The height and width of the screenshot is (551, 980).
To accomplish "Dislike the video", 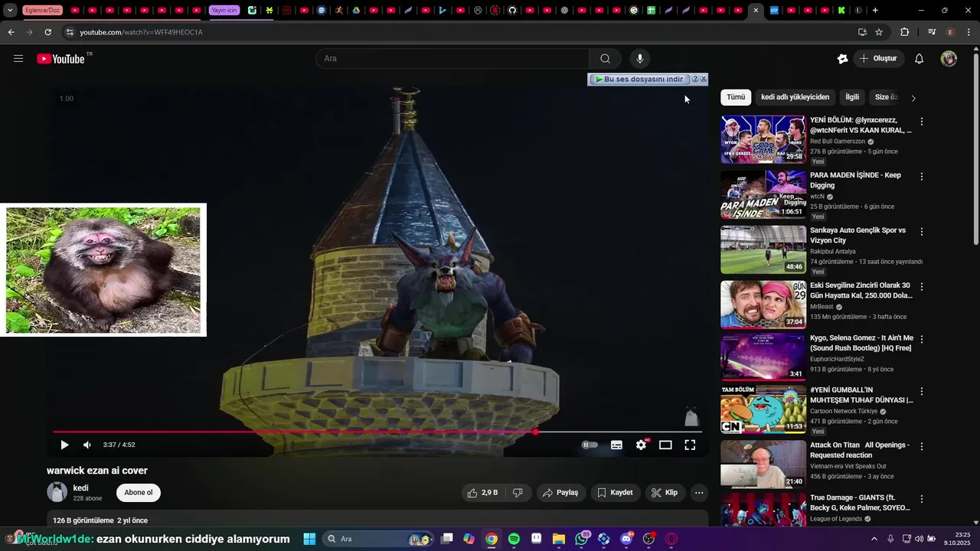I will pyautogui.click(x=518, y=493).
